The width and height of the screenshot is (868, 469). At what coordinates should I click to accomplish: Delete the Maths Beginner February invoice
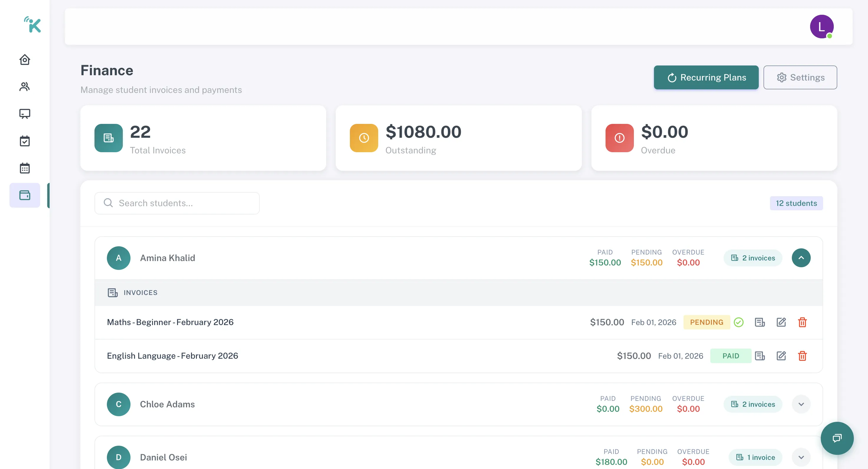click(x=802, y=322)
